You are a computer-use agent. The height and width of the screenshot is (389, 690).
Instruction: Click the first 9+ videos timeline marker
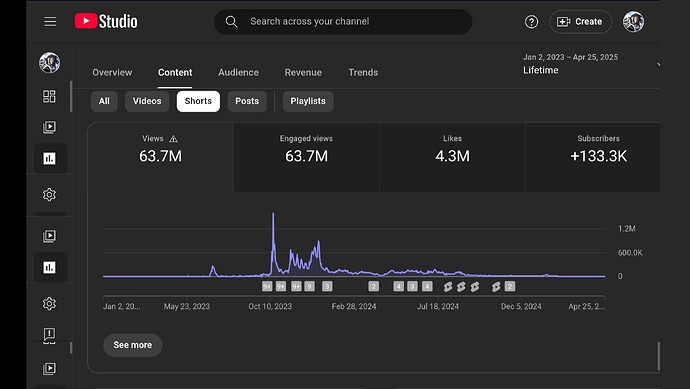tap(267, 286)
